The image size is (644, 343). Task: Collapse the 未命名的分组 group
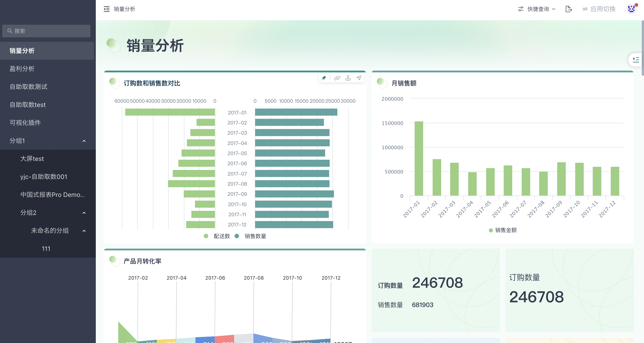(x=84, y=231)
